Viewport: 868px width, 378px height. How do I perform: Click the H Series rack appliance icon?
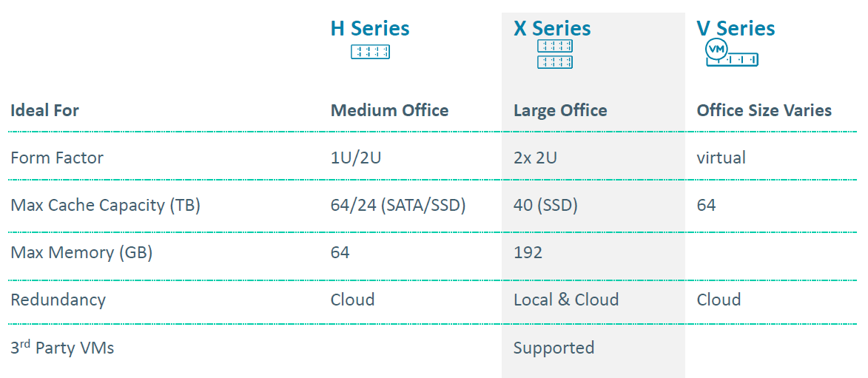[x=370, y=52]
